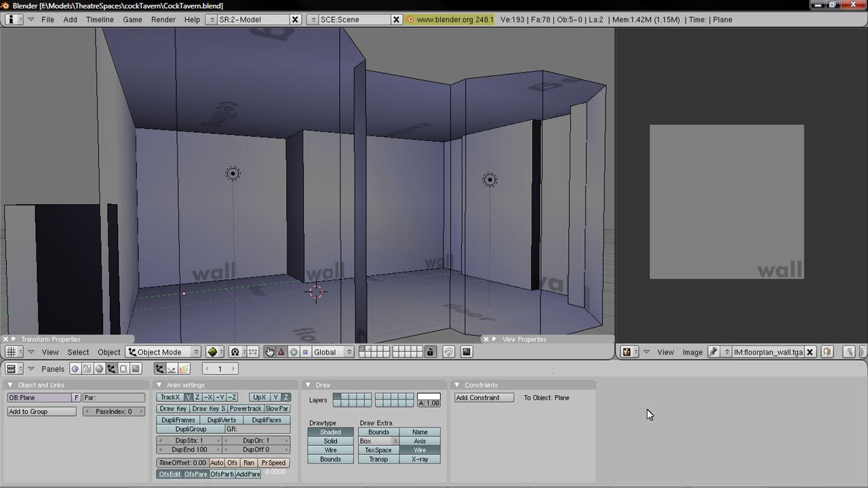The height and width of the screenshot is (488, 868).
Task: Click the rotate manipulator circle icon
Action: point(294,352)
